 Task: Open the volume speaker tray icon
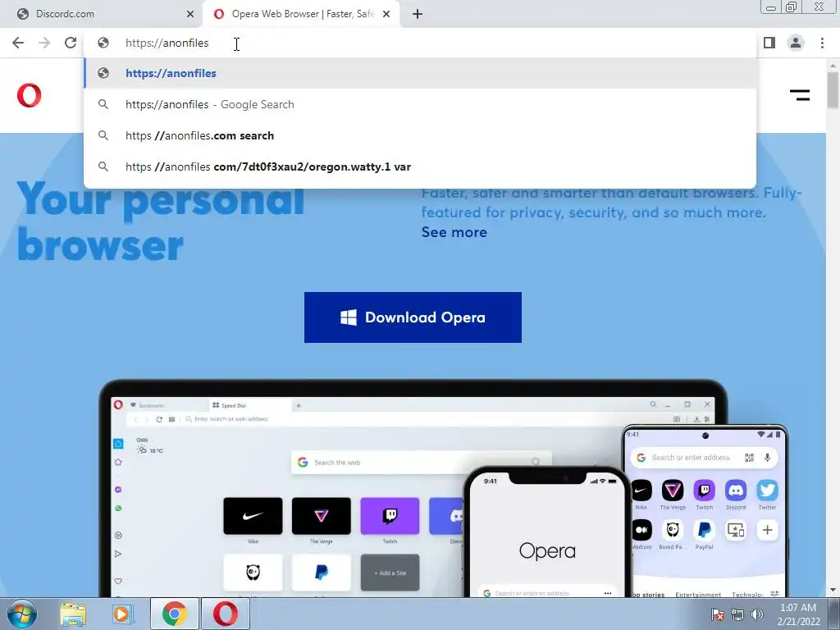tap(757, 614)
